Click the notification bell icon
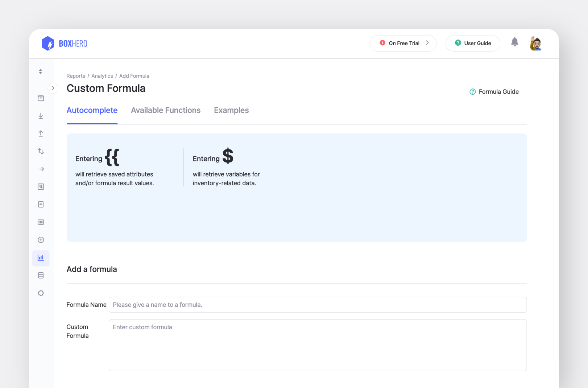This screenshot has height=388, width=588. 515,42
